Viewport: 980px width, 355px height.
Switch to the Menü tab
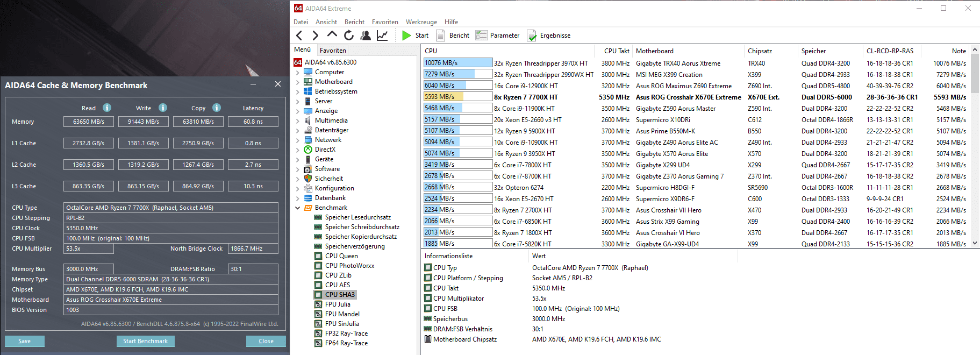[x=302, y=49]
